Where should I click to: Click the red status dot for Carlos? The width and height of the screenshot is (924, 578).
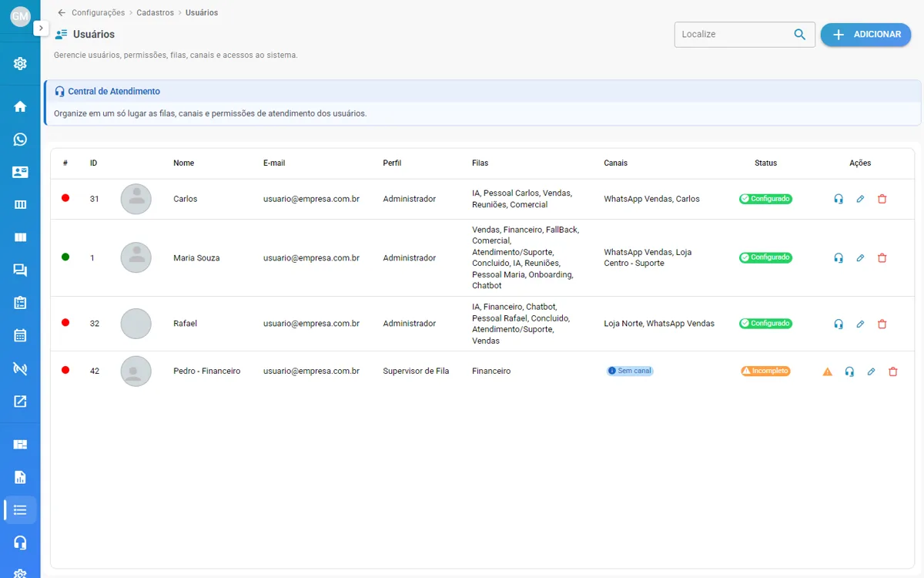(65, 198)
